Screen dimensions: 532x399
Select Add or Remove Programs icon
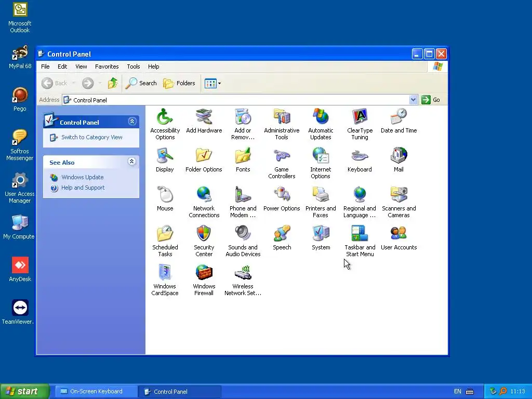tap(243, 124)
